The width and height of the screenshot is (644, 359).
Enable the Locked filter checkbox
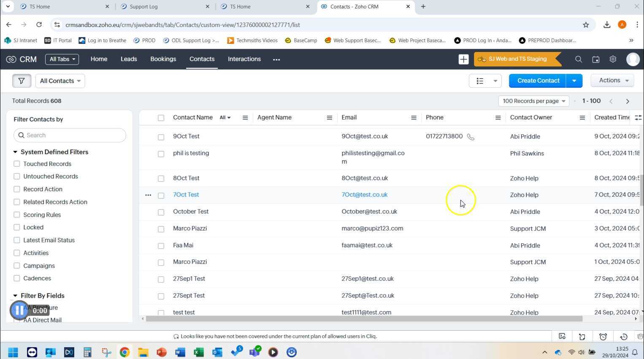[17, 227]
